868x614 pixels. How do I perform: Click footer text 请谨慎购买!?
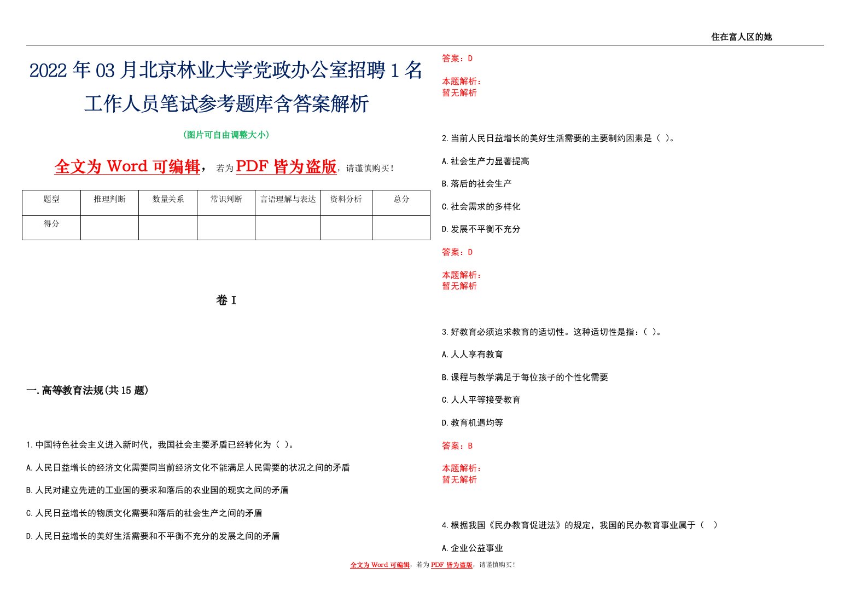(x=497, y=565)
